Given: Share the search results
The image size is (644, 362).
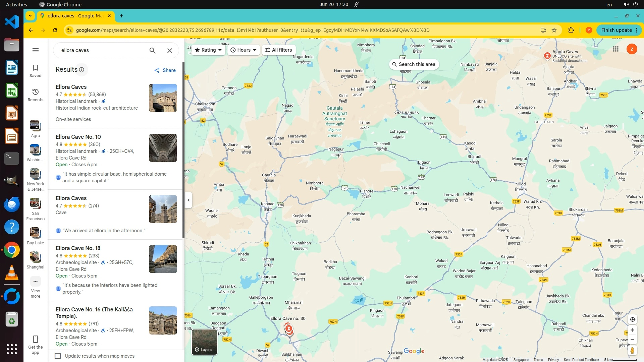Looking at the screenshot, I should [165, 70].
